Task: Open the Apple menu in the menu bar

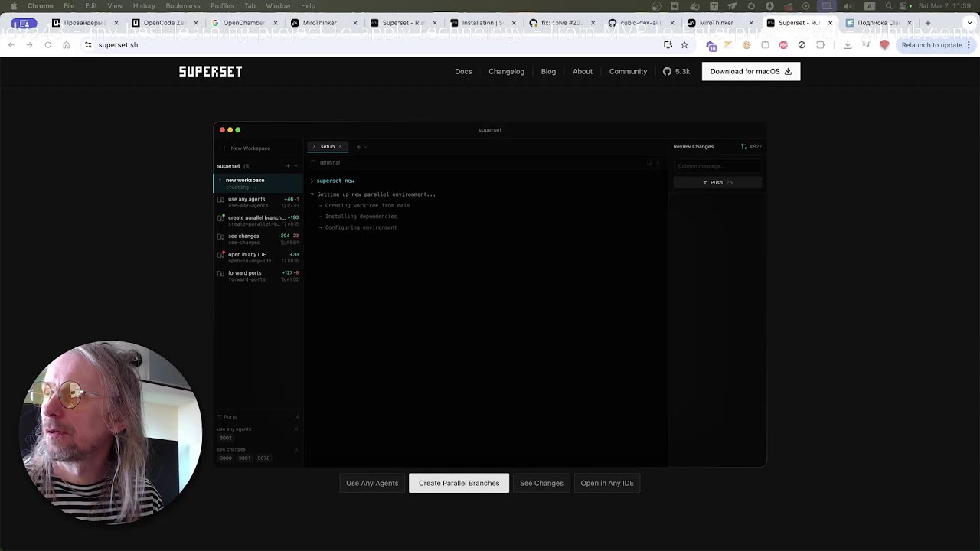Action: (14, 6)
